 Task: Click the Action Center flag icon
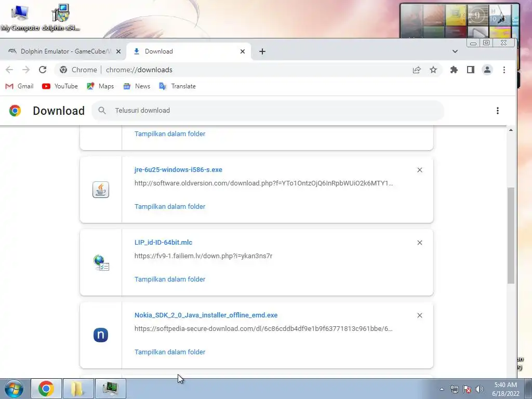pos(467,389)
